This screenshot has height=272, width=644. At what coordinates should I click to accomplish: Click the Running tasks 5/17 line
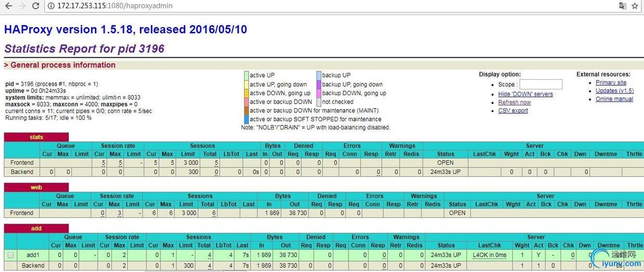[x=48, y=118]
